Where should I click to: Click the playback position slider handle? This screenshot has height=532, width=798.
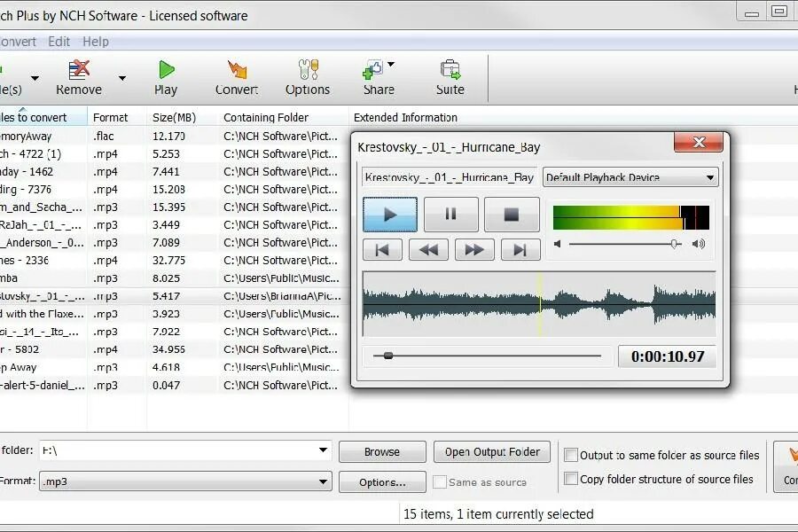click(x=388, y=356)
